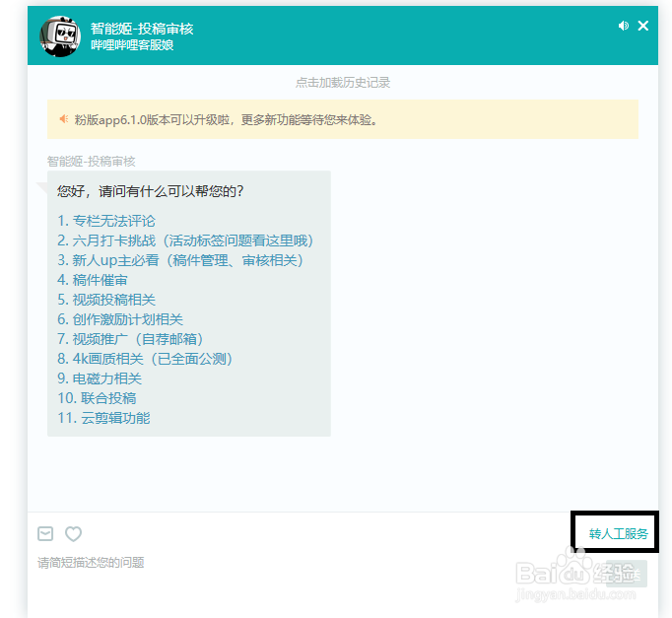Select option 4. 稿件催审
The height and width of the screenshot is (618, 672).
93,280
